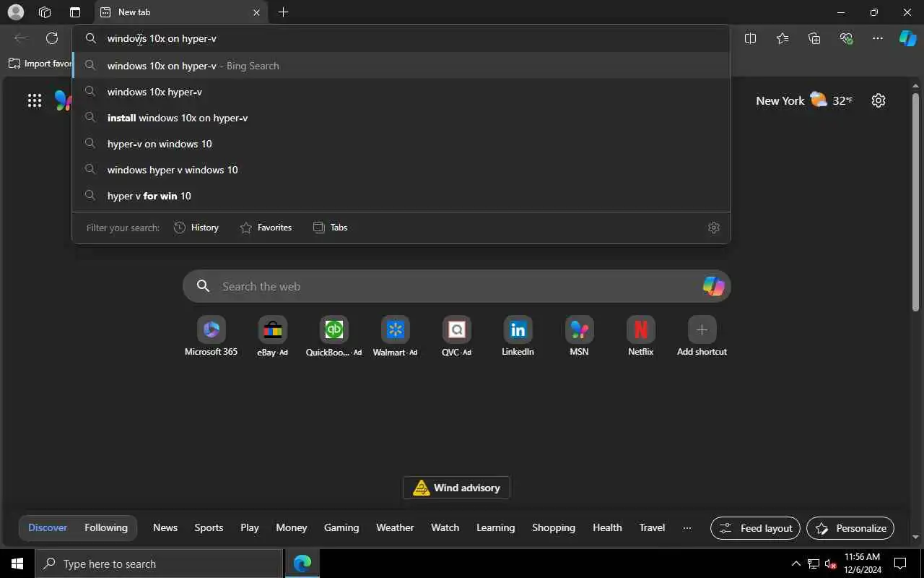The width and height of the screenshot is (924, 578).
Task: Open the Favorites star icon in toolbar
Action: coord(783,38)
